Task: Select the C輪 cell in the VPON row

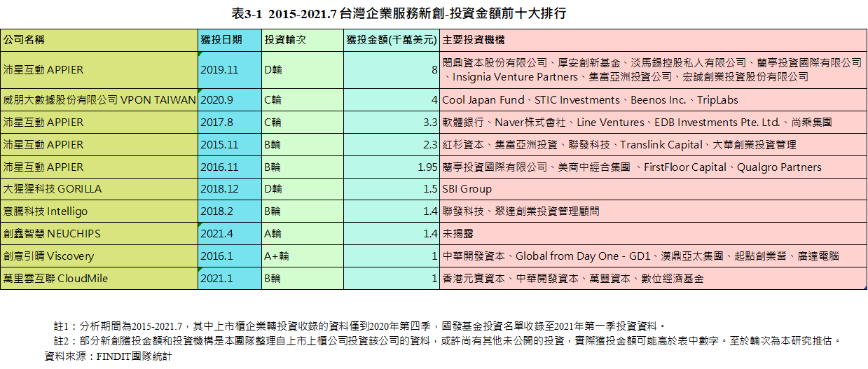Action: tap(303, 100)
